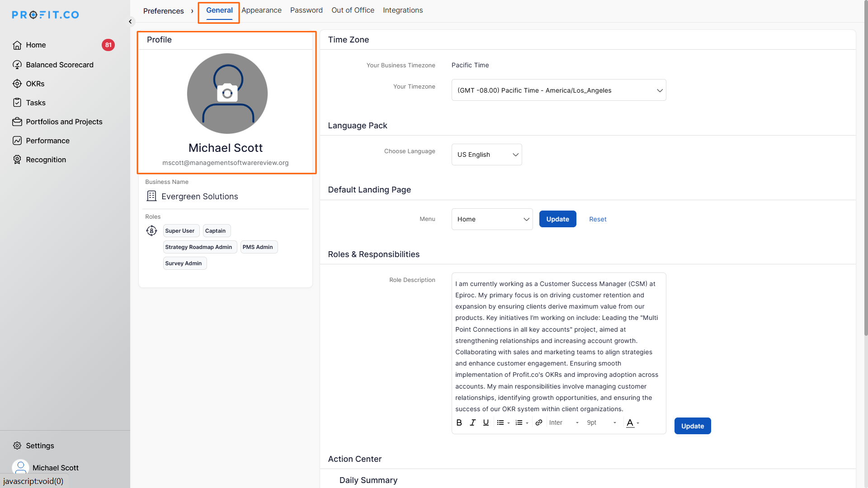The width and height of the screenshot is (868, 488).
Task: Apply bold in role description editor
Action: pyautogui.click(x=459, y=422)
